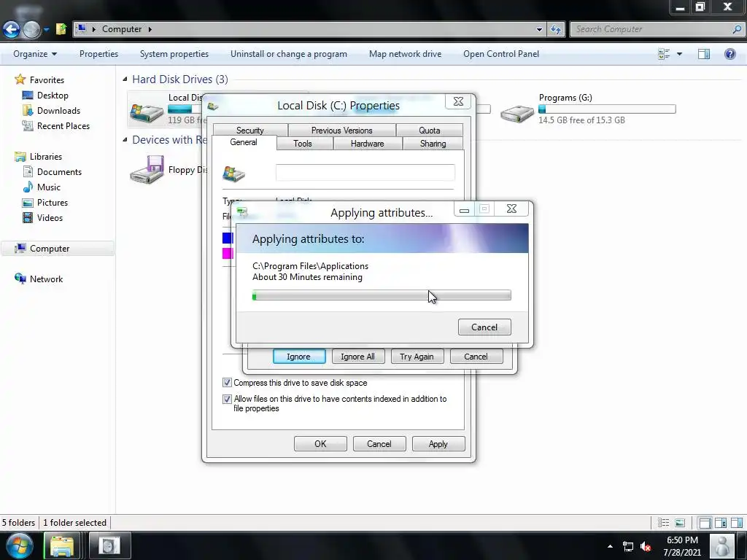Click Uninstall or change a program
Image resolution: width=747 pixels, height=560 pixels.
click(289, 54)
